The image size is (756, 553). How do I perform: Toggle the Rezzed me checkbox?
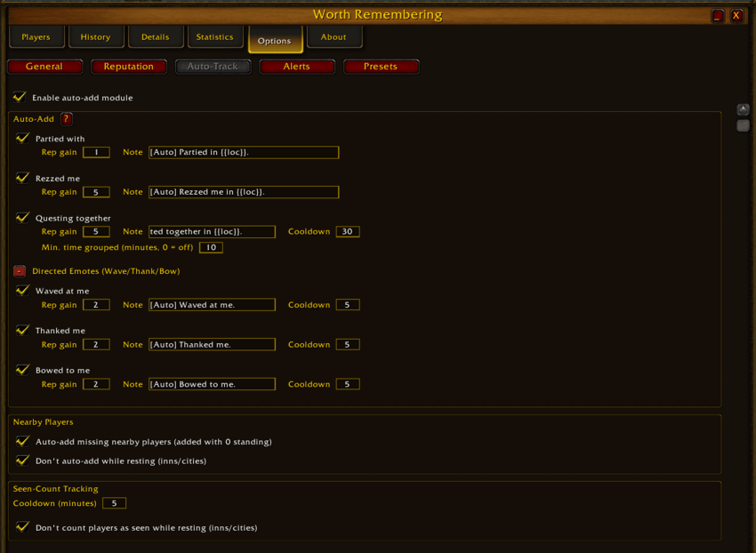(22, 178)
